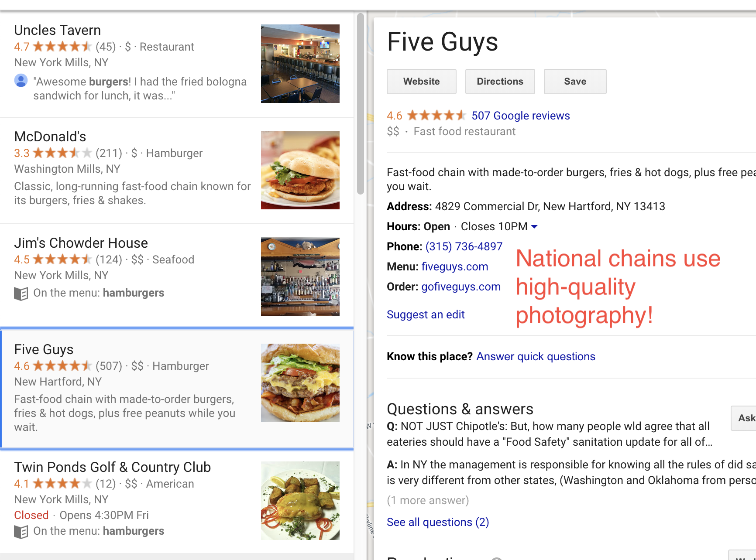The height and width of the screenshot is (560, 756).
Task: Open See all questions list
Action: [438, 522]
